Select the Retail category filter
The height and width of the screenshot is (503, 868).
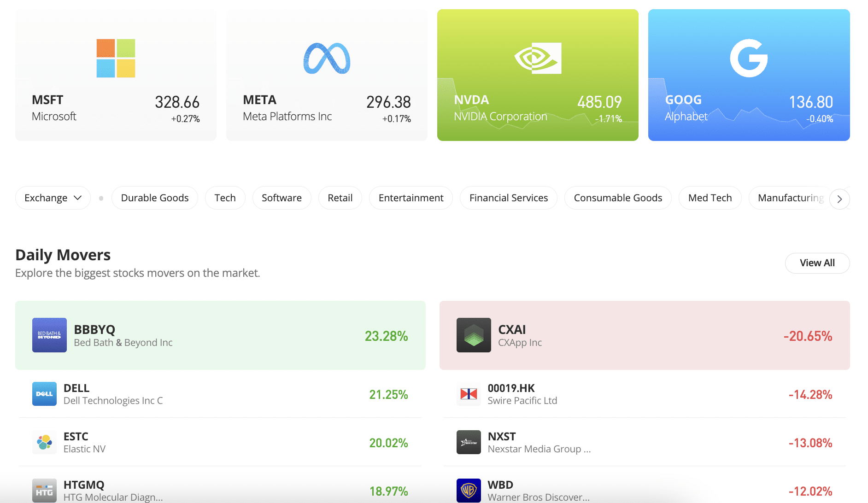(340, 198)
